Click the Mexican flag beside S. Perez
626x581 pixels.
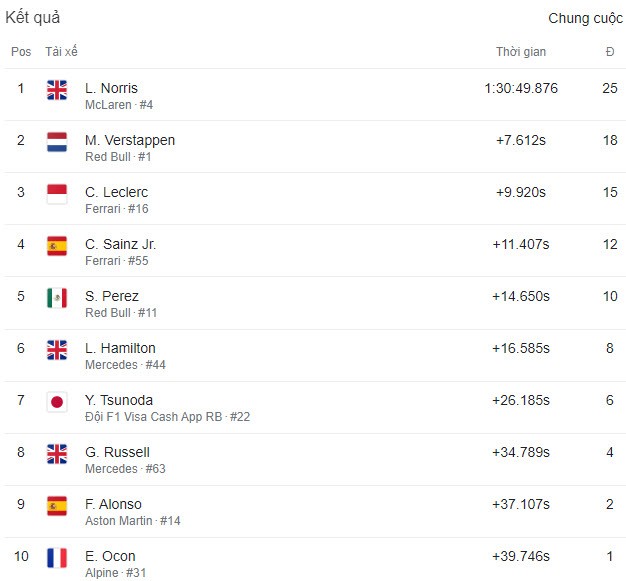pyautogui.click(x=57, y=298)
